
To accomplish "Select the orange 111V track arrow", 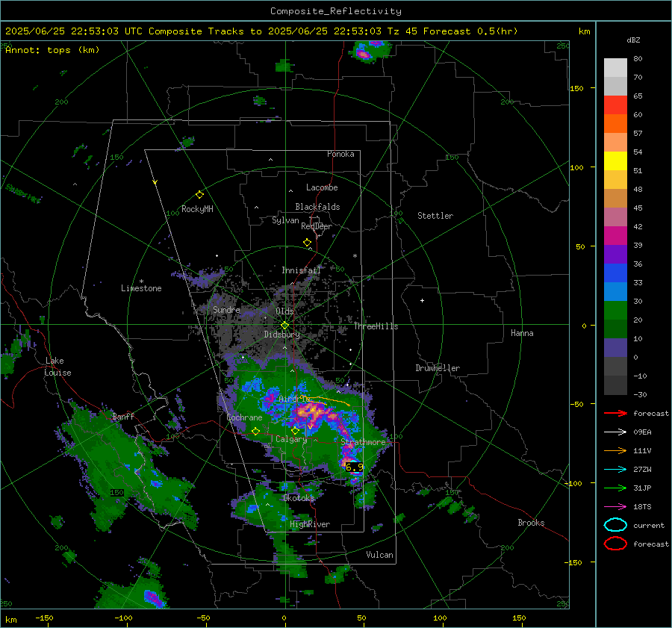I will (615, 450).
